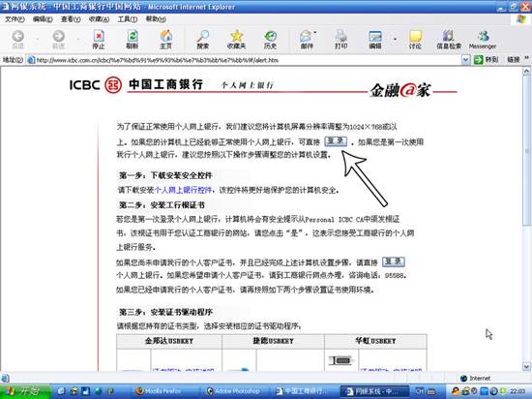
Task: Click the vertical scrollbar down arrow
Action: tap(526, 367)
